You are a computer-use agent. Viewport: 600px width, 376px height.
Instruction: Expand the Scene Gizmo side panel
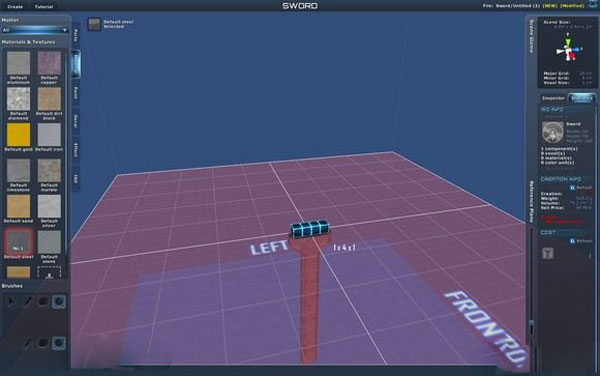(531, 36)
